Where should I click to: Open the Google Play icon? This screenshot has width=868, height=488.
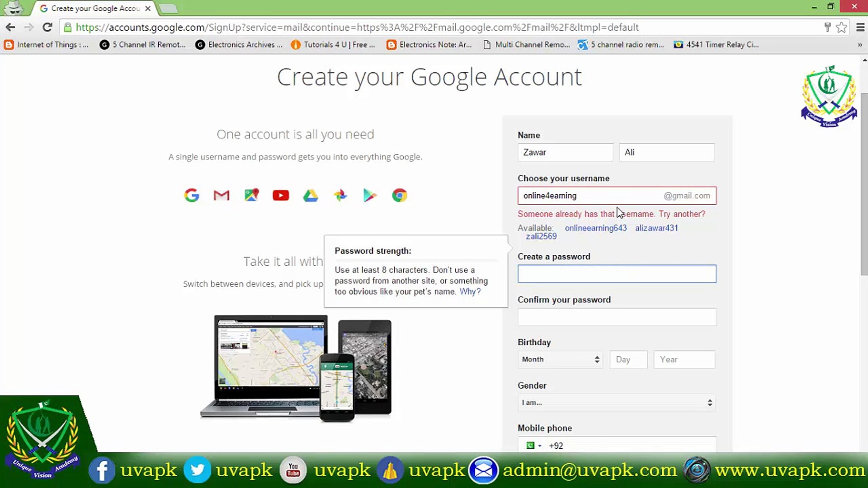370,195
